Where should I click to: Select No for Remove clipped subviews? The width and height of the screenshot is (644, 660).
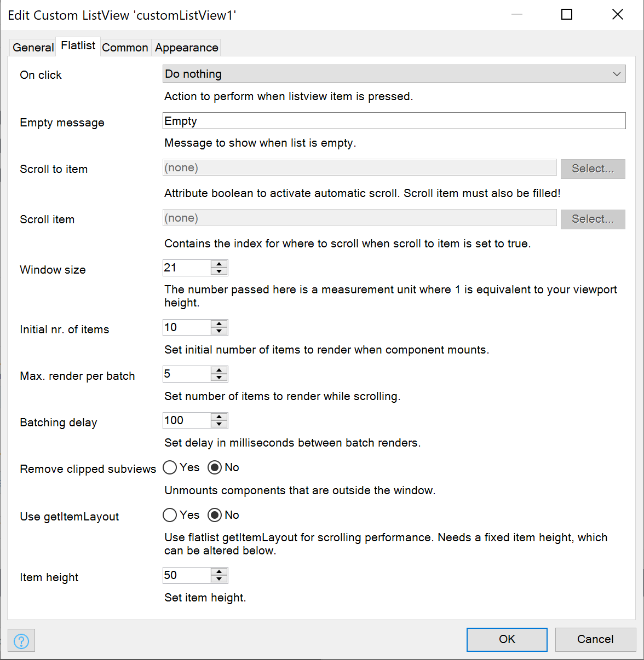point(215,467)
